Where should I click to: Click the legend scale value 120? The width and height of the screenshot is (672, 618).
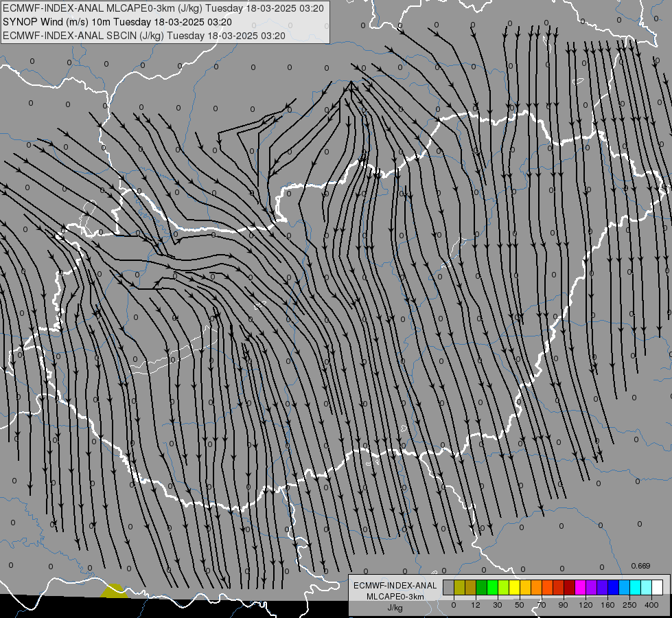point(586,605)
